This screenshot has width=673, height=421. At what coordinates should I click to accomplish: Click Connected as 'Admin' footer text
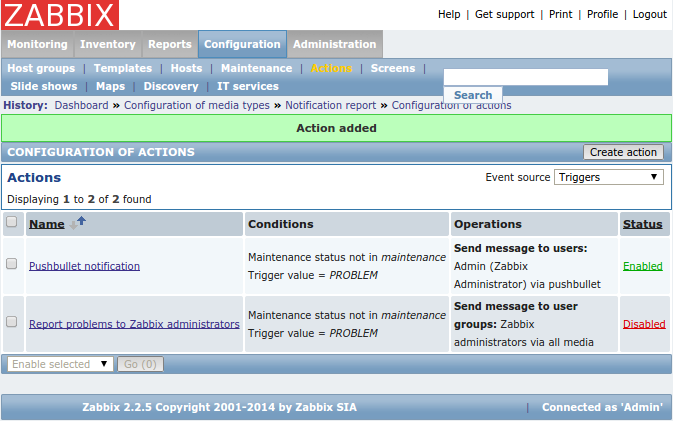602,407
